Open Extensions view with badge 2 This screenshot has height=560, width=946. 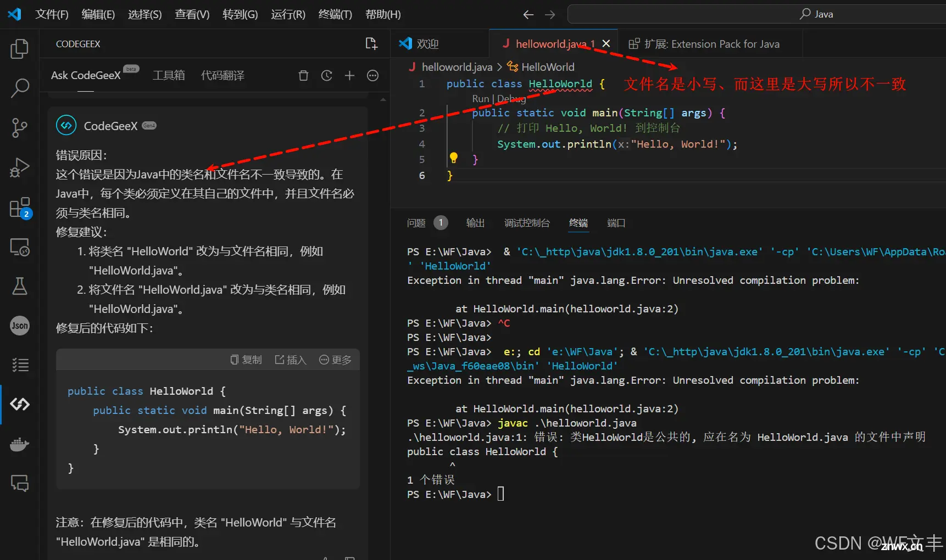click(x=20, y=208)
